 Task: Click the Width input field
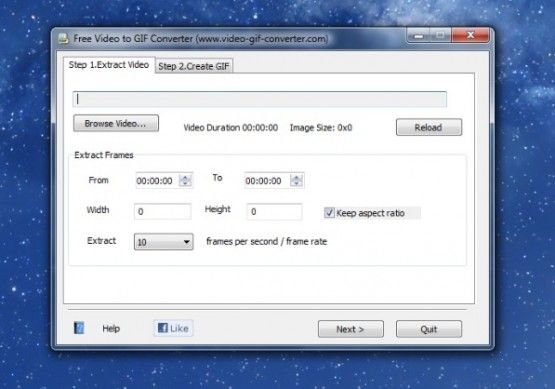162,212
